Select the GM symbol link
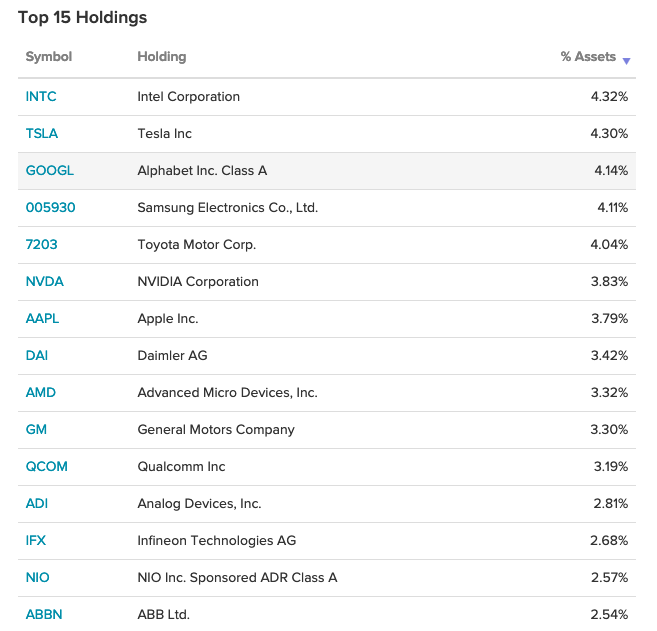Image resolution: width=657 pixels, height=631 pixels. point(36,430)
